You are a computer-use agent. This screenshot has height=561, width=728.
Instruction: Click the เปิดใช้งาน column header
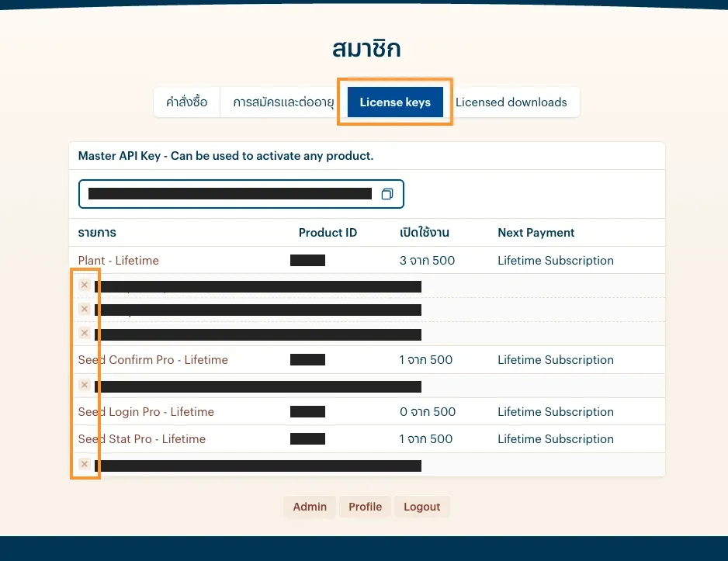click(425, 233)
